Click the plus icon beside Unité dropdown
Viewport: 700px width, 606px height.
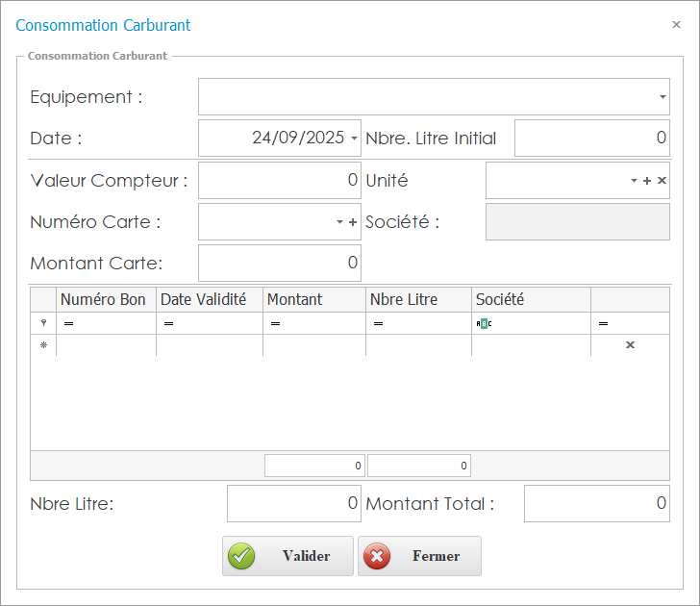click(x=647, y=181)
